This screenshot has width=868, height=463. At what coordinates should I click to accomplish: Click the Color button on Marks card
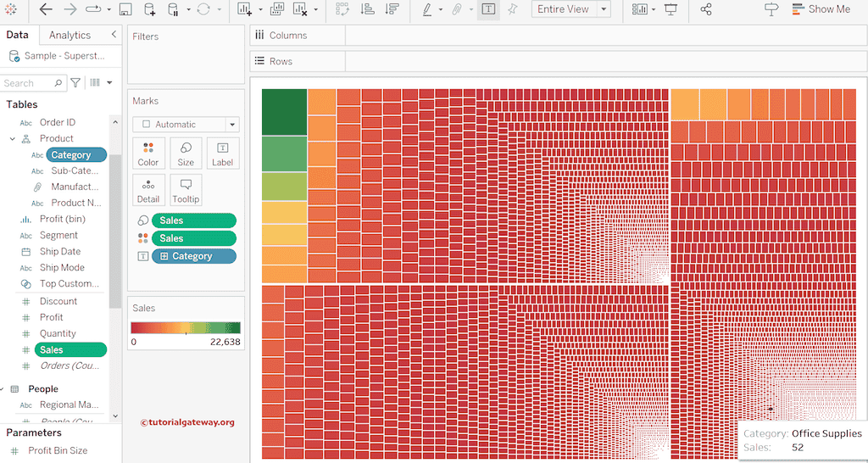point(147,153)
